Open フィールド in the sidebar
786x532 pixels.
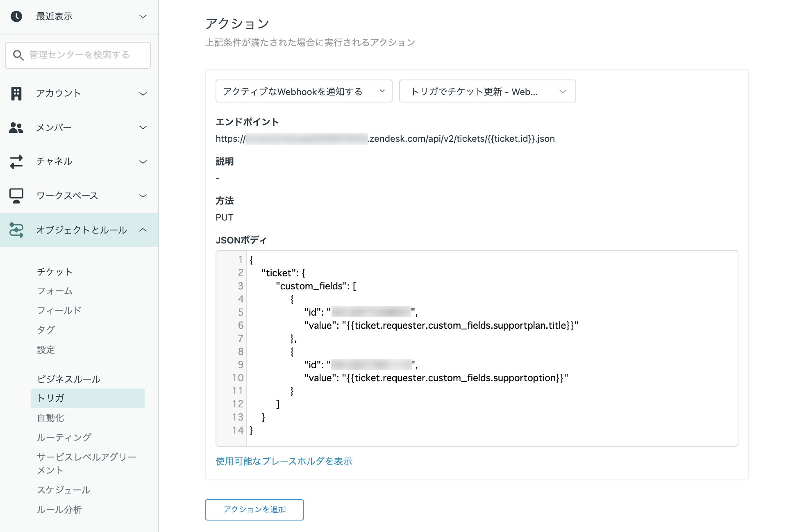59,310
